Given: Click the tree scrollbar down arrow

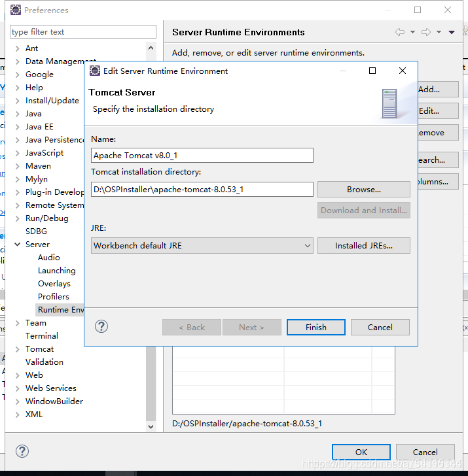Looking at the screenshot, I should (151, 426).
